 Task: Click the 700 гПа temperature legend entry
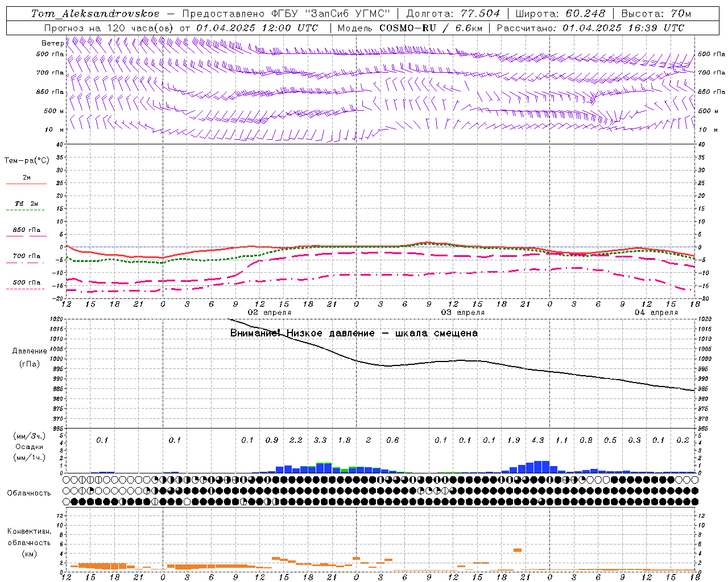click(26, 256)
